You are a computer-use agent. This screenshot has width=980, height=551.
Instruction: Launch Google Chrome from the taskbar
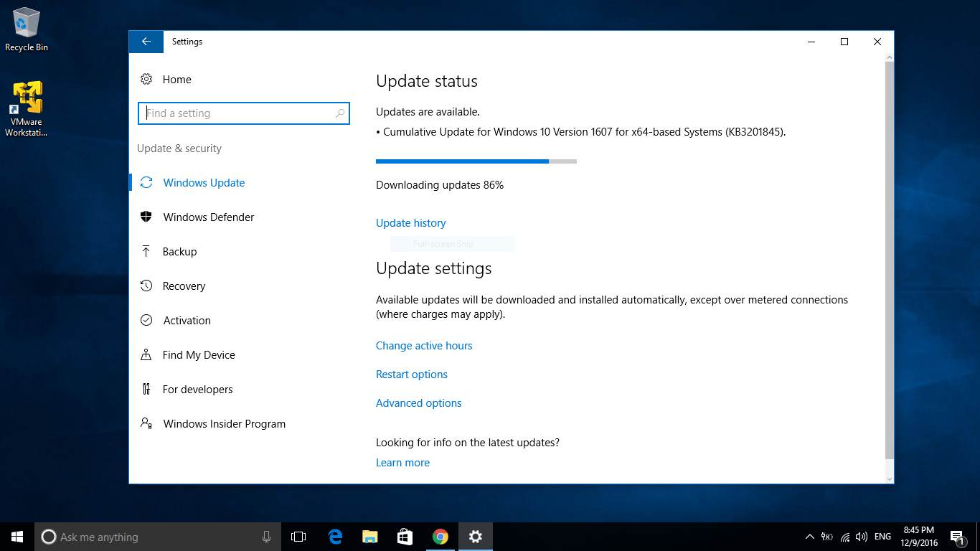pos(440,537)
